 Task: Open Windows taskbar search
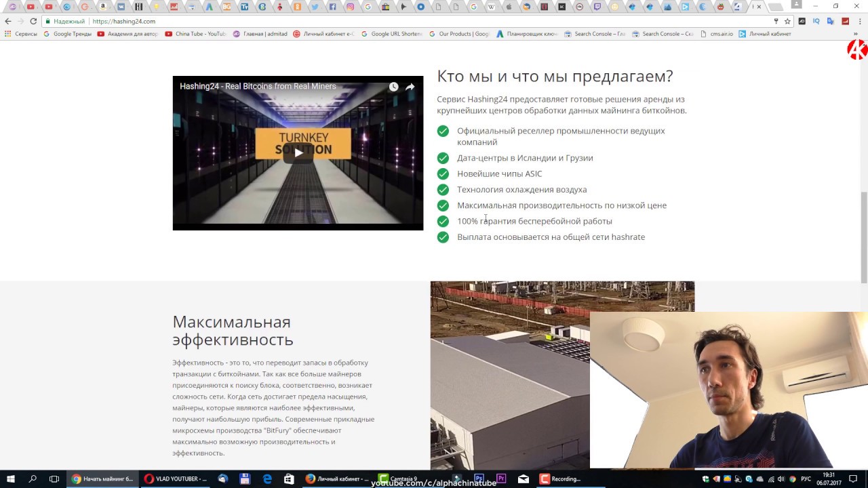[x=33, y=479]
